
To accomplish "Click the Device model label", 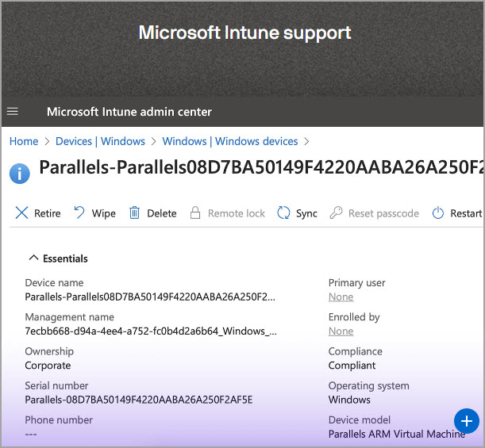I will (x=360, y=420).
